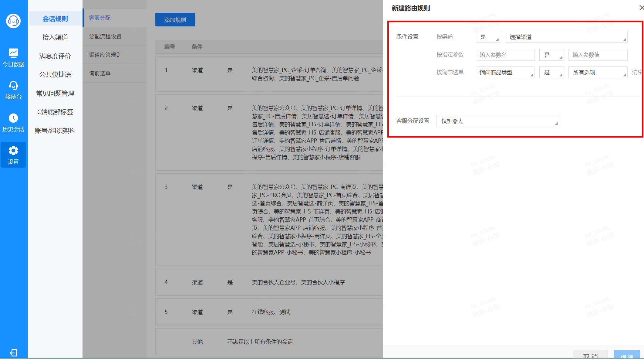Click the 编号 column header
Viewport: 644px width, 361px height.
tap(170, 47)
